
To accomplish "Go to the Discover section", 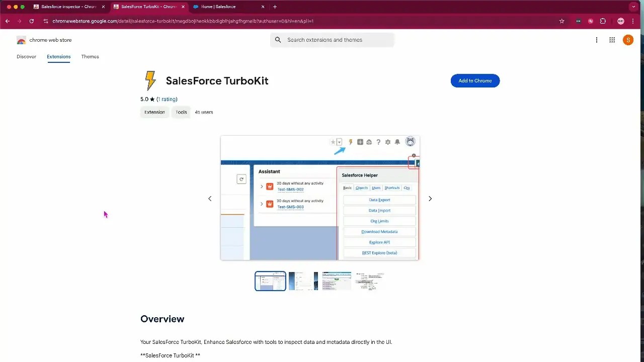I will pos(26,56).
